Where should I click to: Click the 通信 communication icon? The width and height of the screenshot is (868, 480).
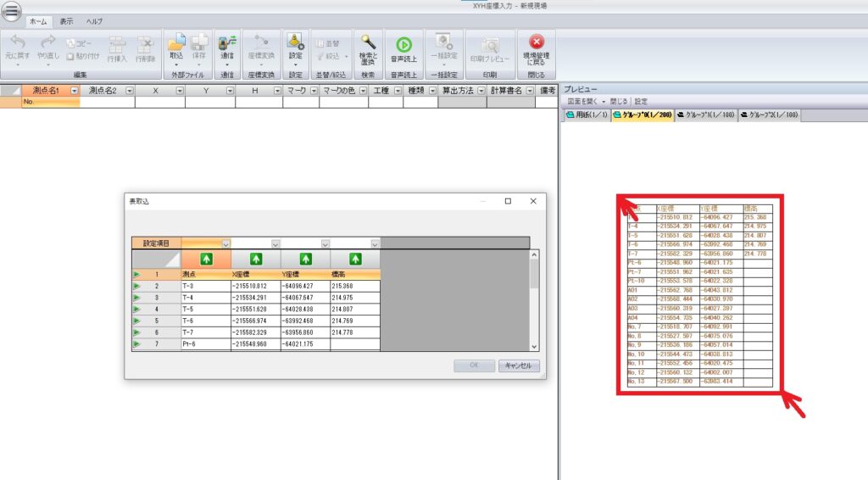click(226, 43)
